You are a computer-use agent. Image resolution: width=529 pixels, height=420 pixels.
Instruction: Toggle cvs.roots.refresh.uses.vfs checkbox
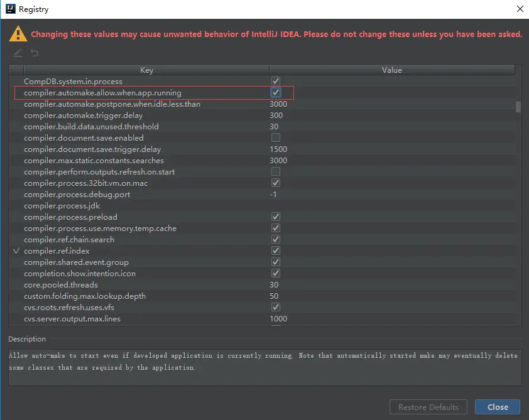(x=276, y=307)
